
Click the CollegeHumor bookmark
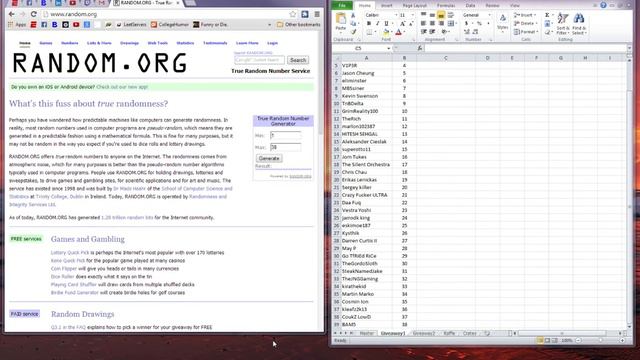[170, 25]
